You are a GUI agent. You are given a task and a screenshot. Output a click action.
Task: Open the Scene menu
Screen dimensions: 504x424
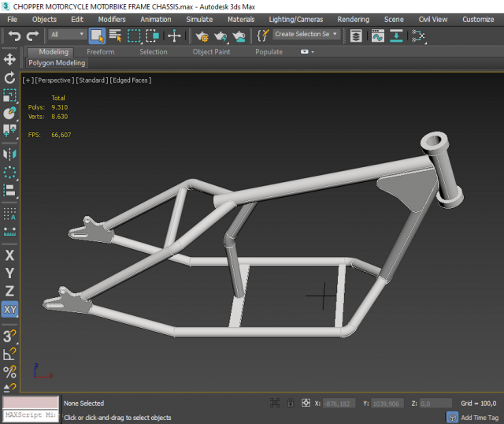point(394,20)
